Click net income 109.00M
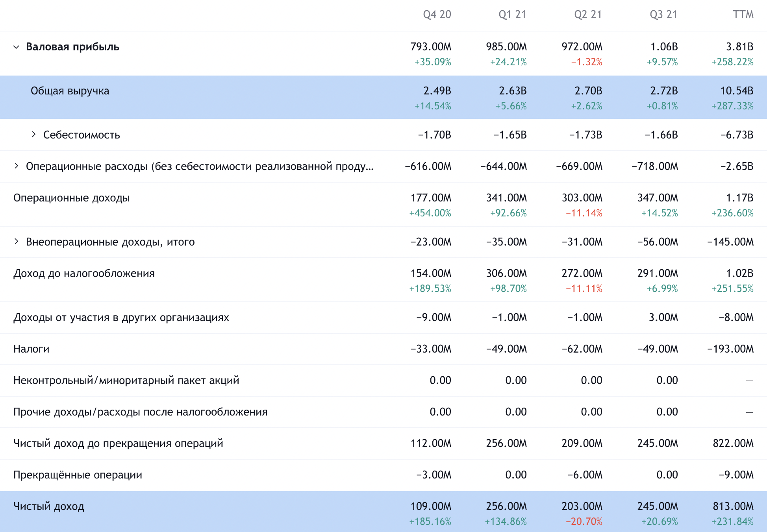This screenshot has width=767, height=532. (x=431, y=506)
